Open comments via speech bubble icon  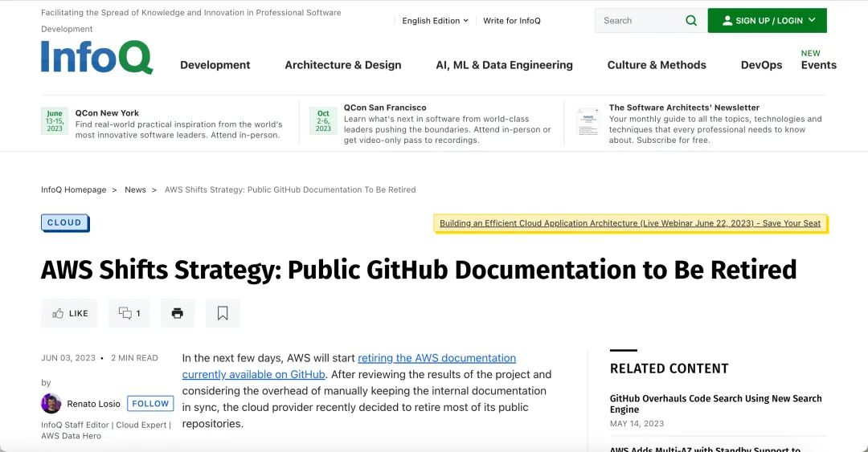click(125, 313)
